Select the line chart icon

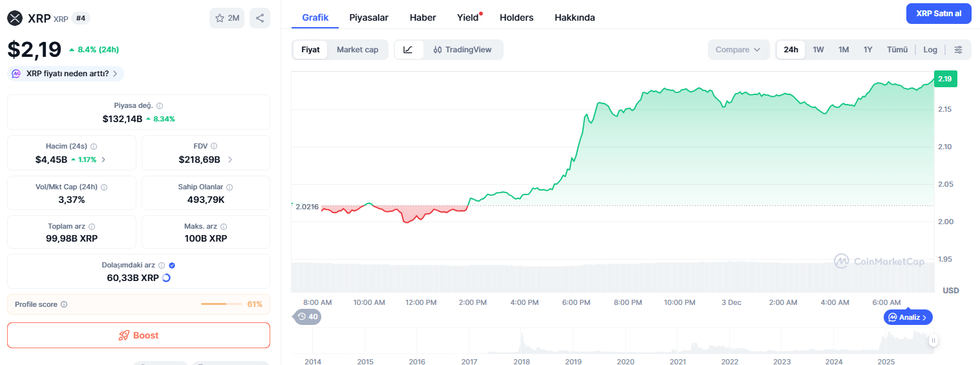click(x=409, y=50)
